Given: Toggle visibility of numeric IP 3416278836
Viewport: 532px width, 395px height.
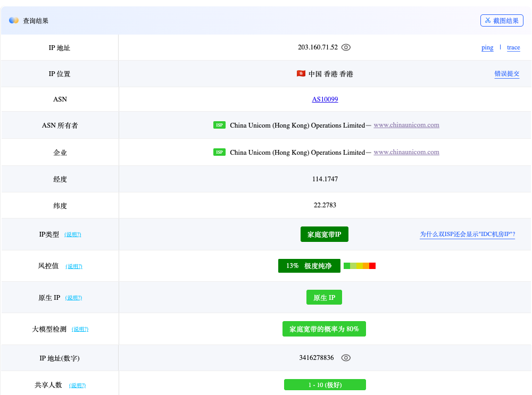Looking at the screenshot, I should pyautogui.click(x=346, y=358).
